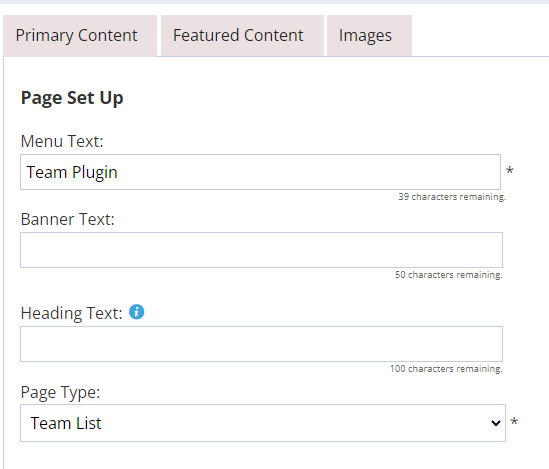
Task: Click the 'Menu Text:' label
Action: tap(62, 141)
